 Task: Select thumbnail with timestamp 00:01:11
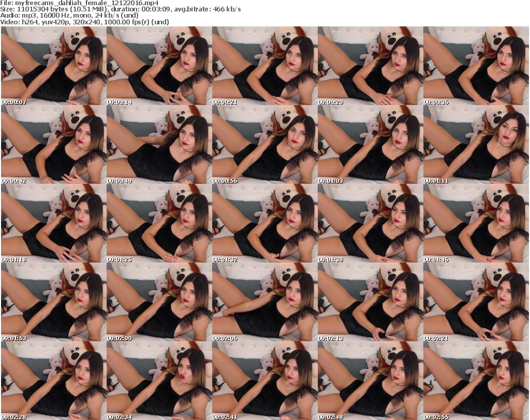click(476, 144)
